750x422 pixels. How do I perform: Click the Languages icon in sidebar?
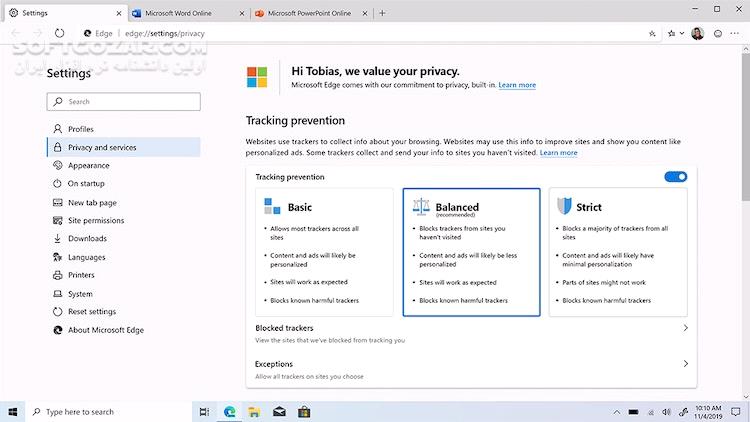click(57, 257)
